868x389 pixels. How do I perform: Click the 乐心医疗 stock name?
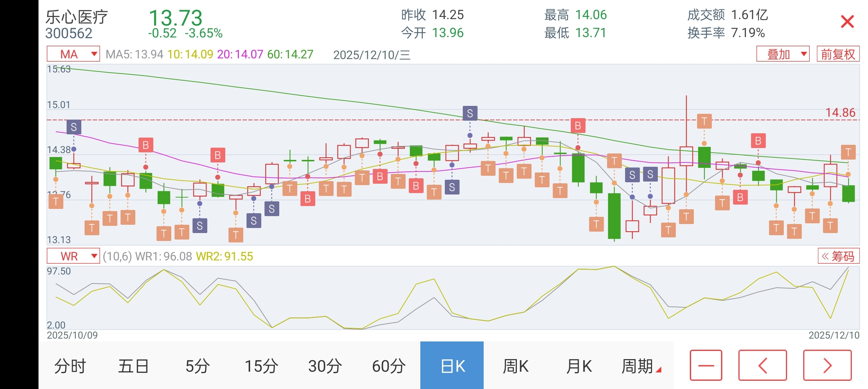(x=77, y=17)
